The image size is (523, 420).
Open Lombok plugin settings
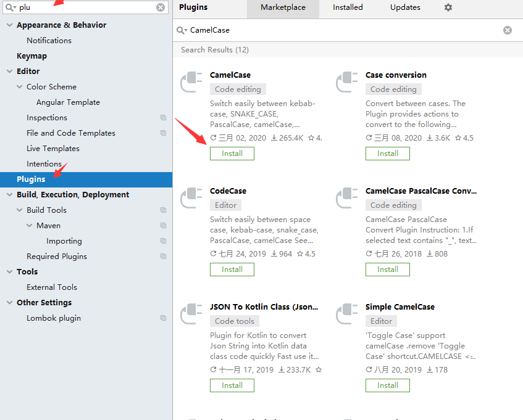point(54,318)
